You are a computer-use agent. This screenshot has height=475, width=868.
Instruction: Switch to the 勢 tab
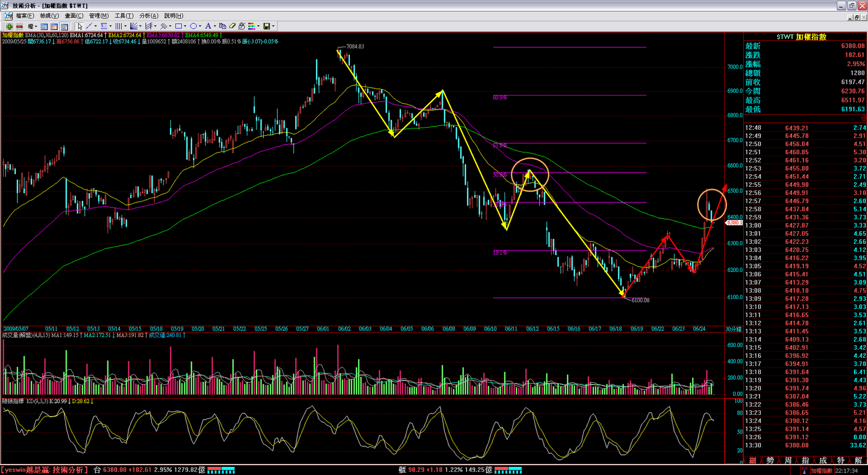click(x=770, y=460)
